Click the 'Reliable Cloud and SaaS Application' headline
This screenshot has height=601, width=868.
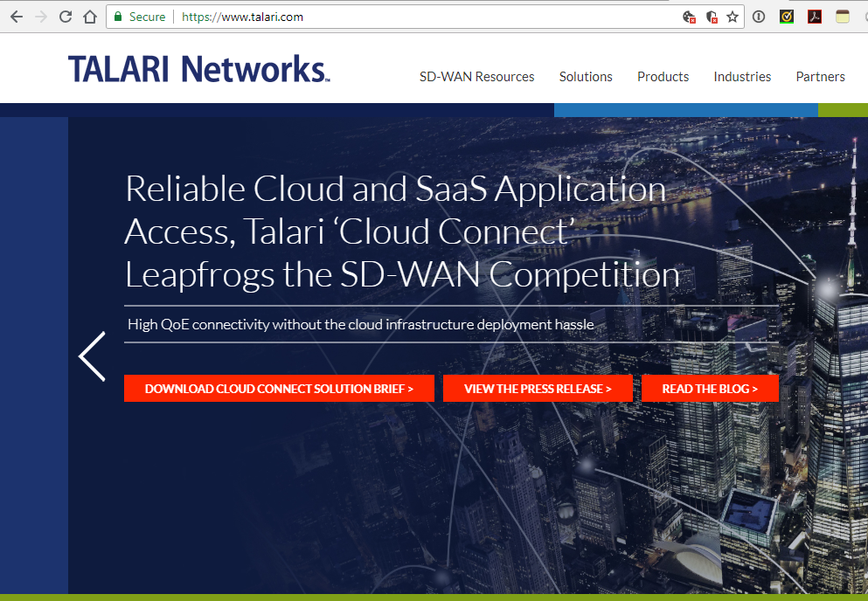[395, 189]
